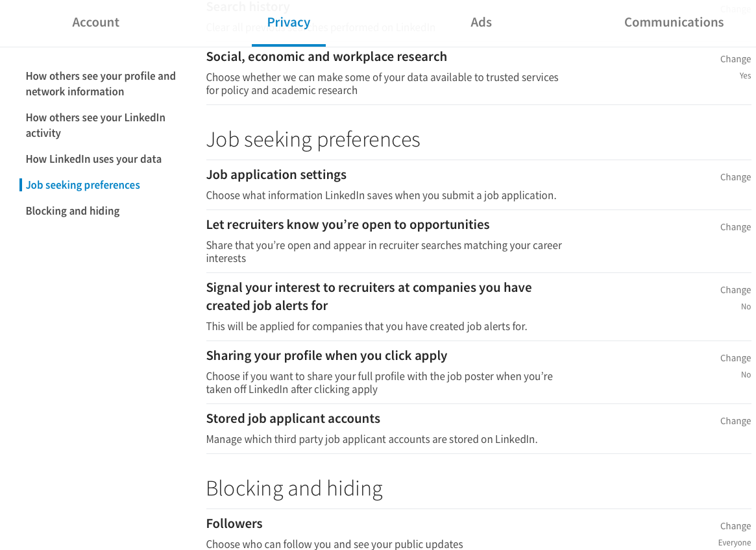Switch to the Account tab
This screenshot has width=756, height=550.
[x=95, y=22]
